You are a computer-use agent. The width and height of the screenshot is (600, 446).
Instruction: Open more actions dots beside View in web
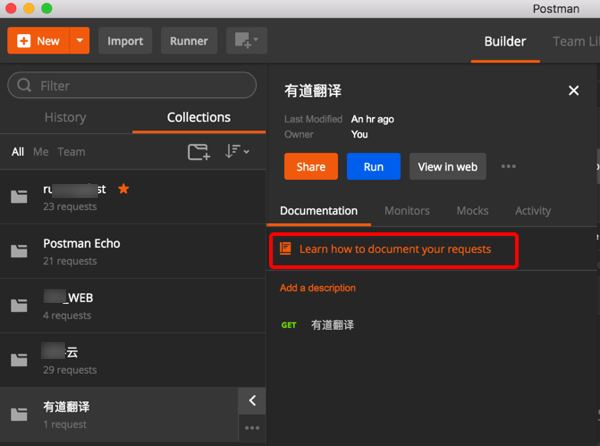509,166
